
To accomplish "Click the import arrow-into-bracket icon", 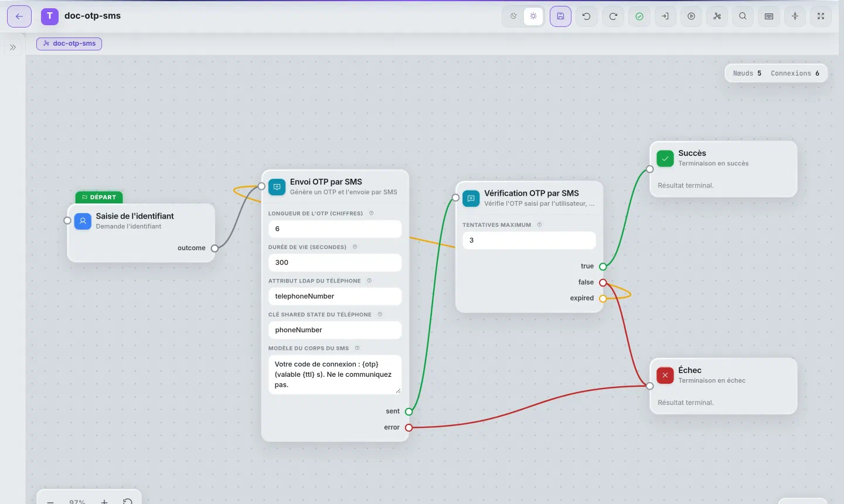I will coord(665,16).
